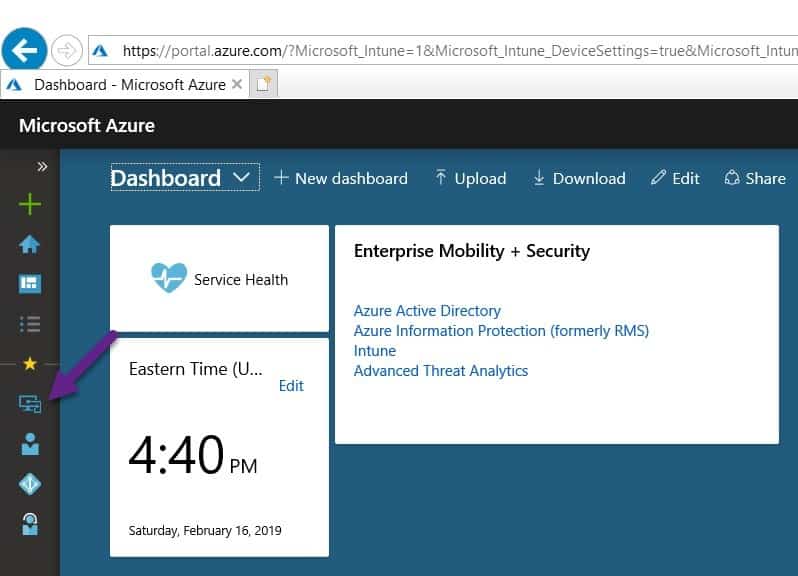Go to Home via sidebar house icon

coord(30,244)
